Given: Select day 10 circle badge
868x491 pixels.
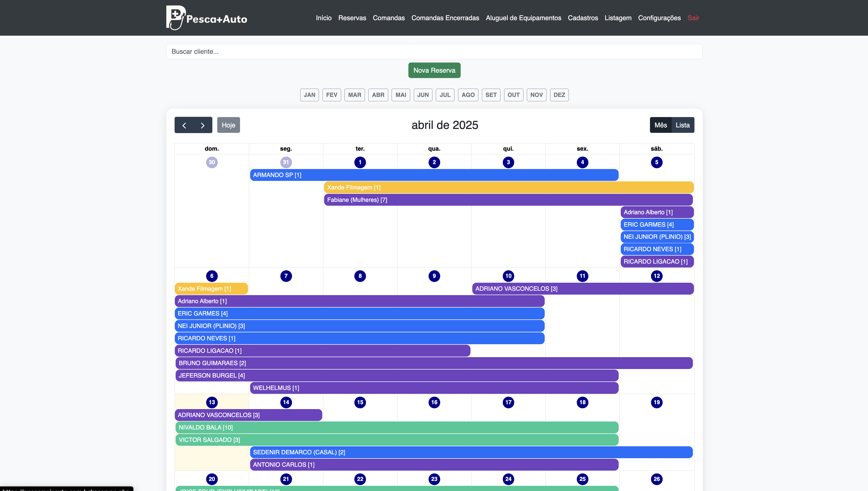Looking at the screenshot, I should [x=508, y=276].
